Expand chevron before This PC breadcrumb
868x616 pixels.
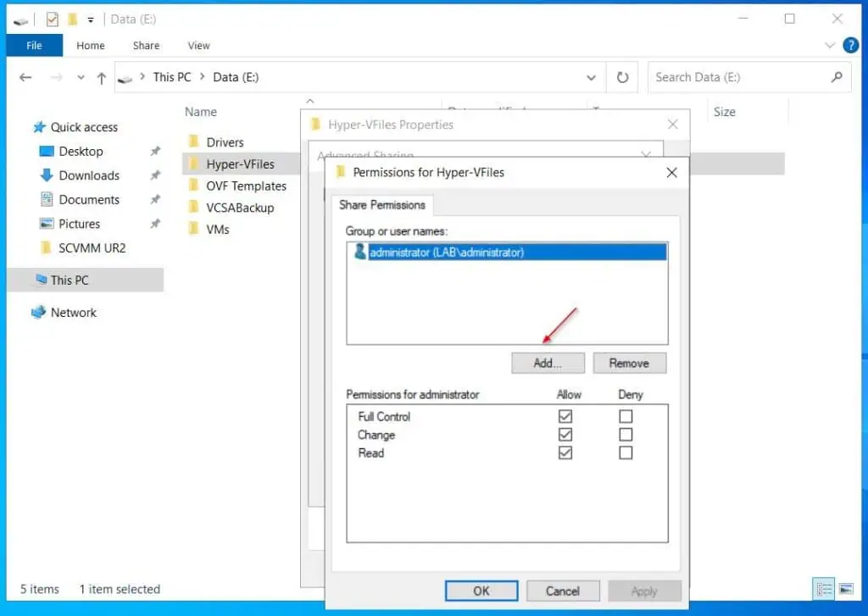click(142, 77)
